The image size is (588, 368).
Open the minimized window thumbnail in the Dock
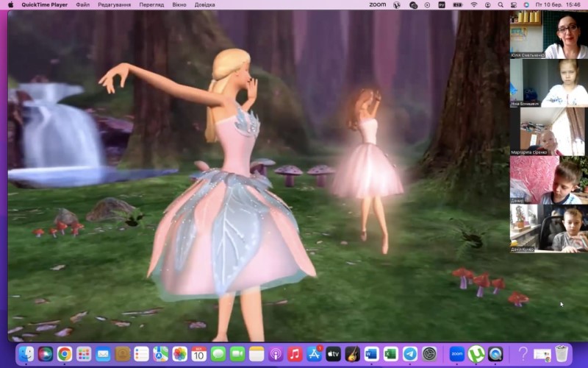click(x=542, y=354)
